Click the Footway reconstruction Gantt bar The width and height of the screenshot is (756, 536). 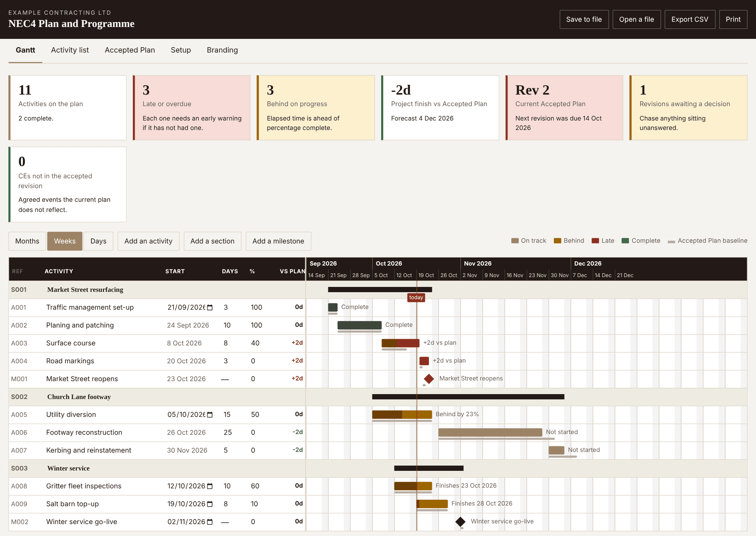[x=490, y=432]
